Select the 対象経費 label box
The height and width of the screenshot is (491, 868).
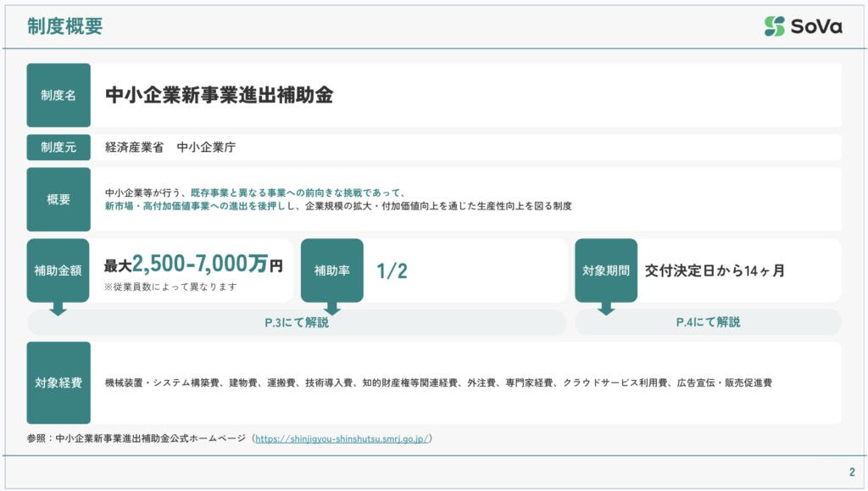click(x=58, y=382)
